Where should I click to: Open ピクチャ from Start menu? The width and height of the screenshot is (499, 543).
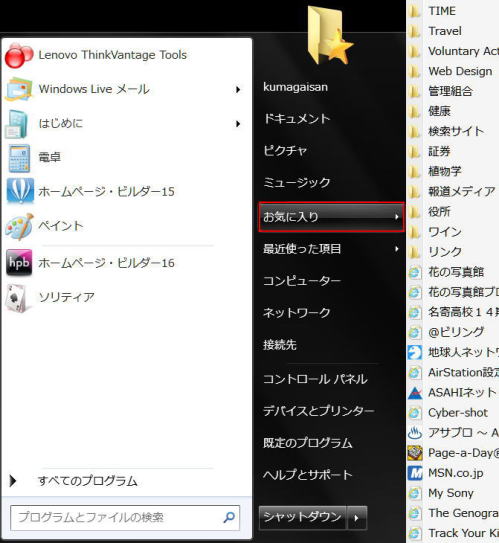click(285, 151)
